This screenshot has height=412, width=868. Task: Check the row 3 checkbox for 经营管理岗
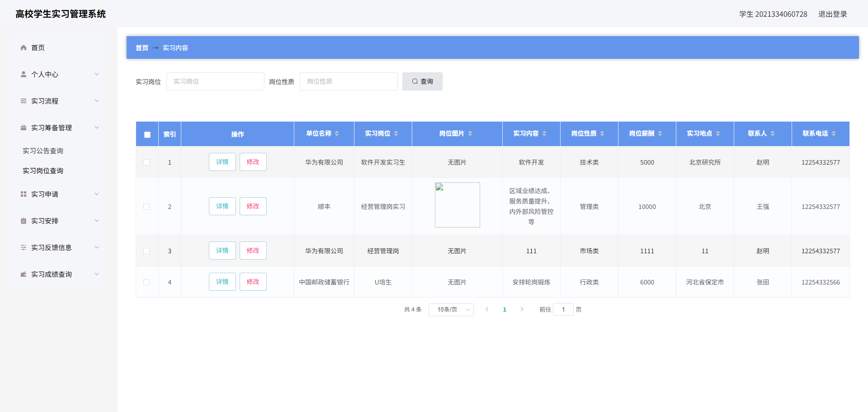click(146, 251)
